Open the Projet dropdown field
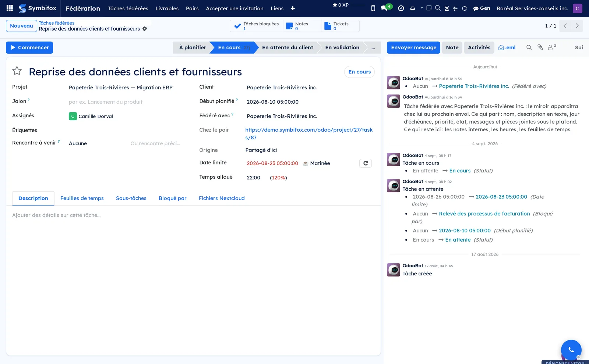The image size is (589, 364). pos(125,88)
